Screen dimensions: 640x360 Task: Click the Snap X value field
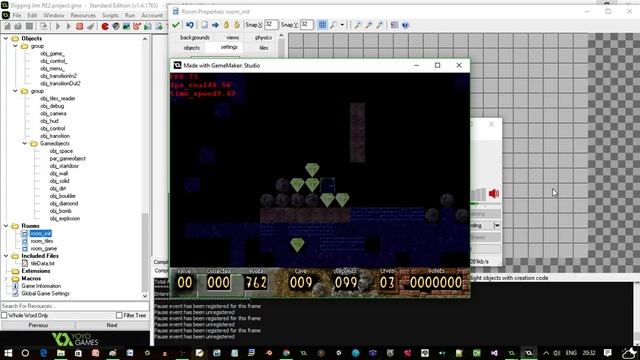pyautogui.click(x=271, y=25)
